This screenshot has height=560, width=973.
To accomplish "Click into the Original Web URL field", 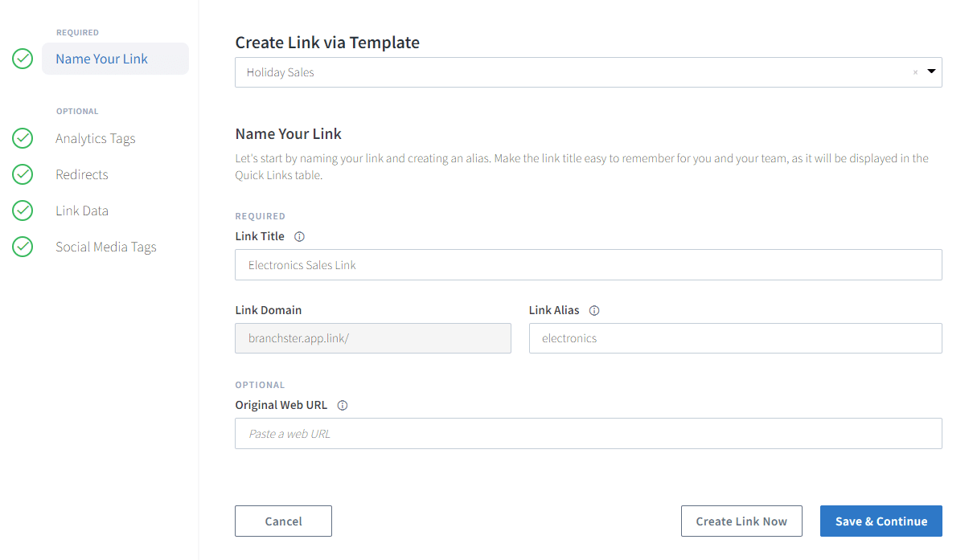I will coord(587,434).
